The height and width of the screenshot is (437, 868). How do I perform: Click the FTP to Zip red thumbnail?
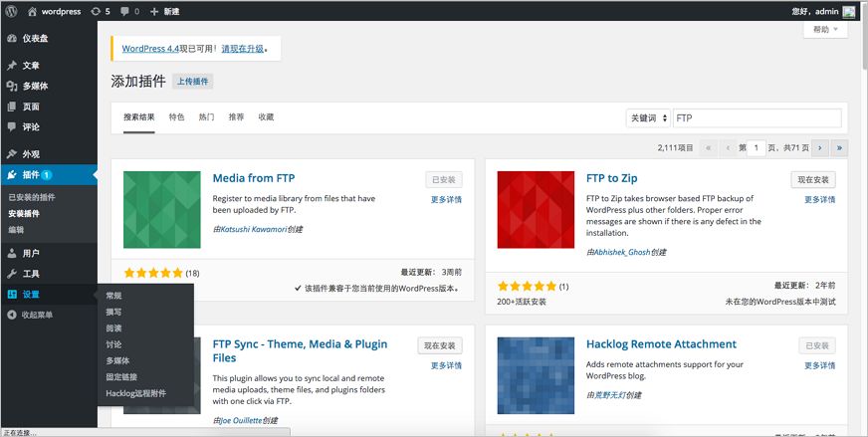pos(536,209)
